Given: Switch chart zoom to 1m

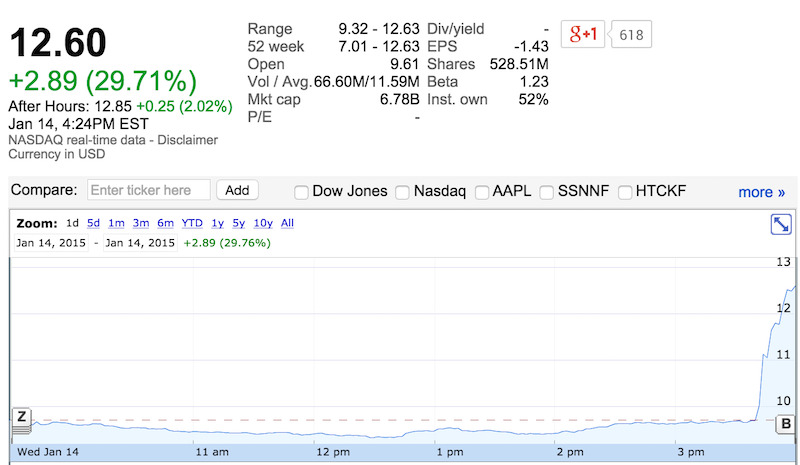Looking at the screenshot, I should pos(116,223).
